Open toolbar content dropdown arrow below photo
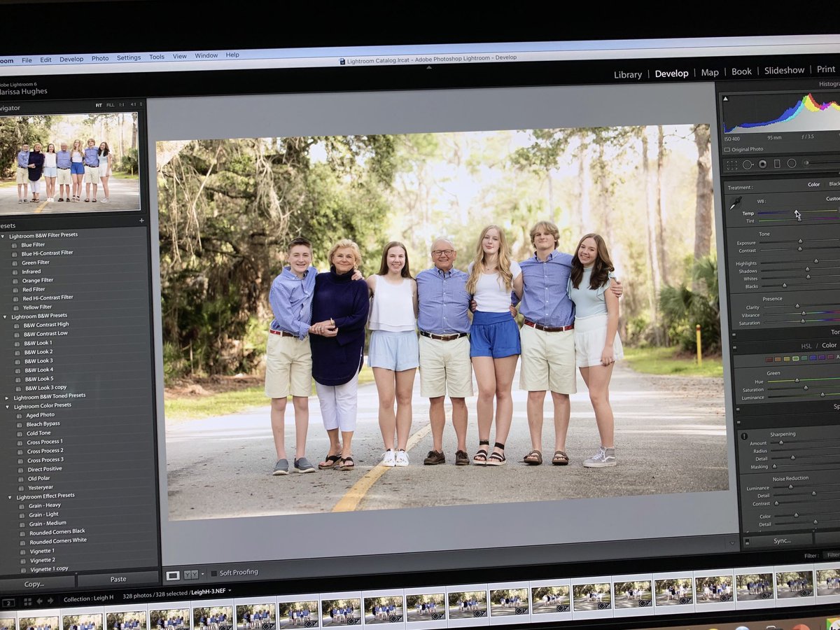The image size is (840, 630). (732, 542)
